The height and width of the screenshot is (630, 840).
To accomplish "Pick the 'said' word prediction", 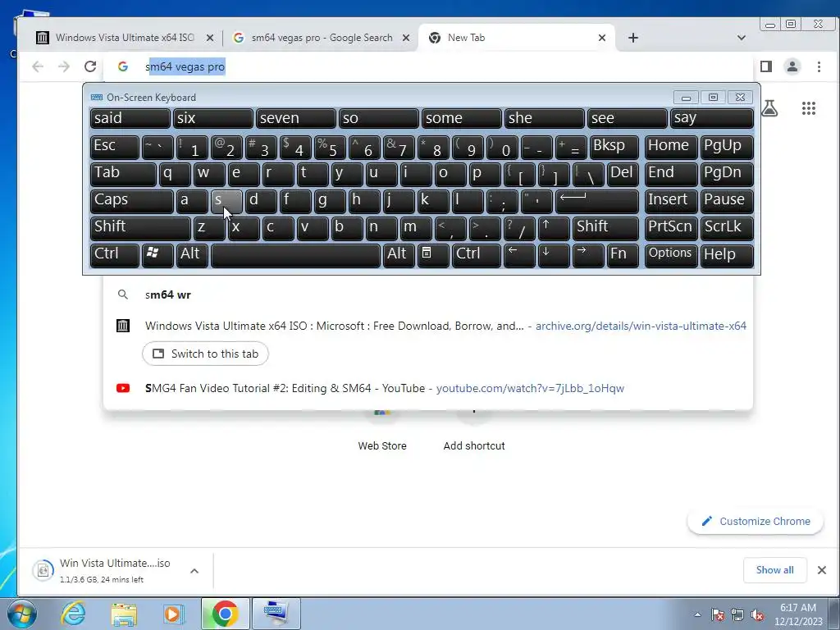I will [x=130, y=119].
